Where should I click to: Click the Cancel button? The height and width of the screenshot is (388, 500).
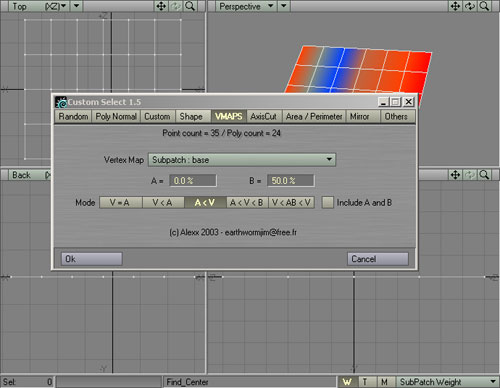378,259
